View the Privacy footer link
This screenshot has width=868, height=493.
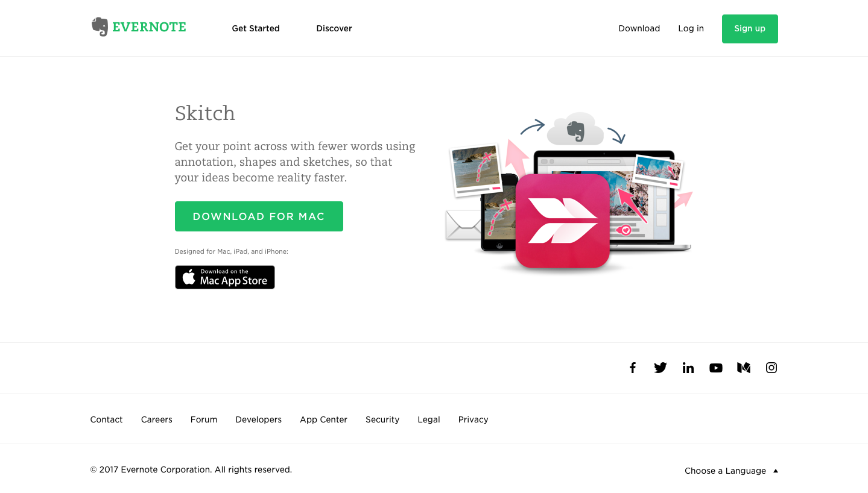(473, 419)
